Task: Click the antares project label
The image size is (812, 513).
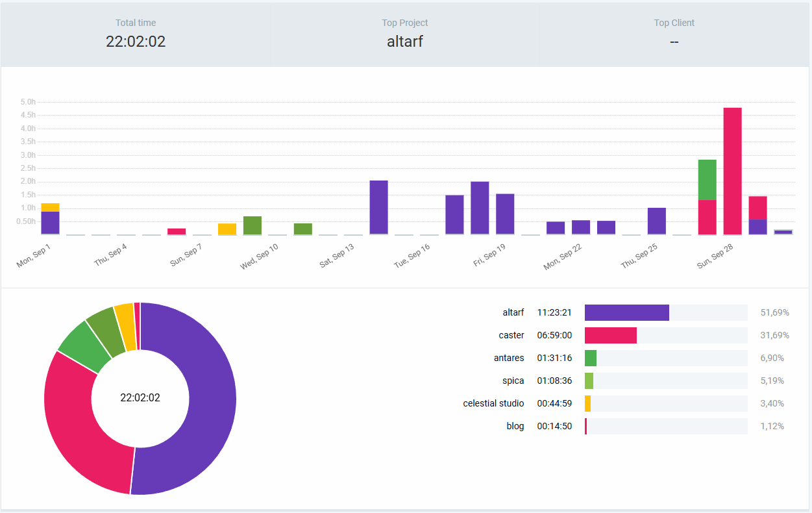Action: click(x=508, y=358)
